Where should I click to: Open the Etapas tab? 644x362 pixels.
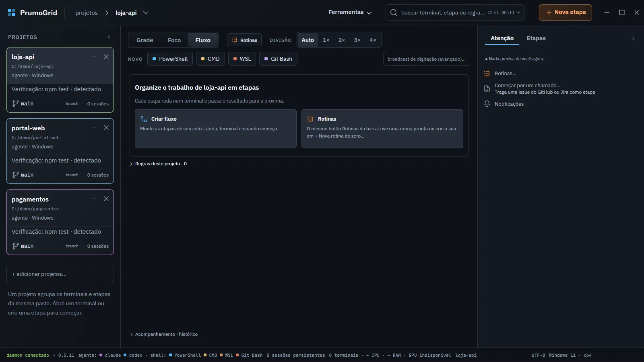coord(536,38)
